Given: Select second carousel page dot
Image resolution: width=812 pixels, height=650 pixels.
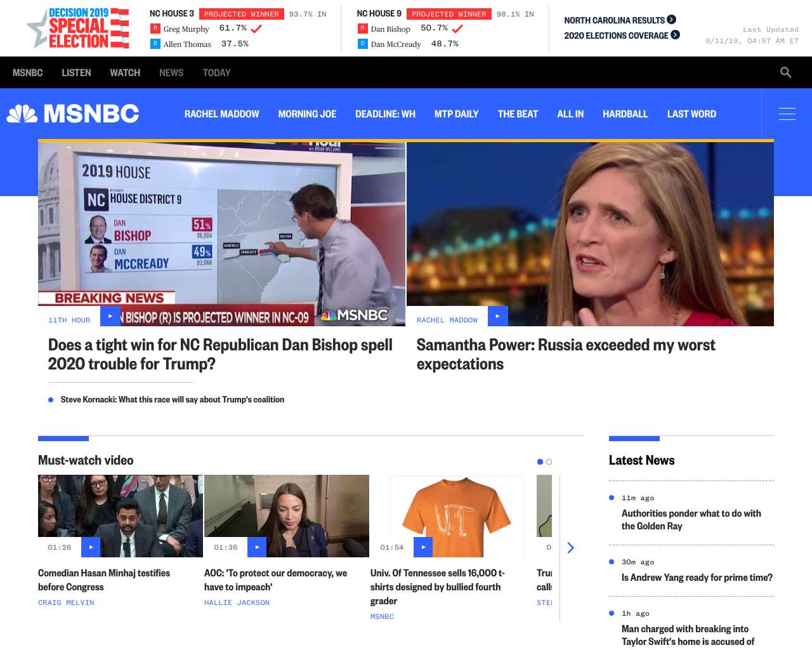Looking at the screenshot, I should coord(549,461).
